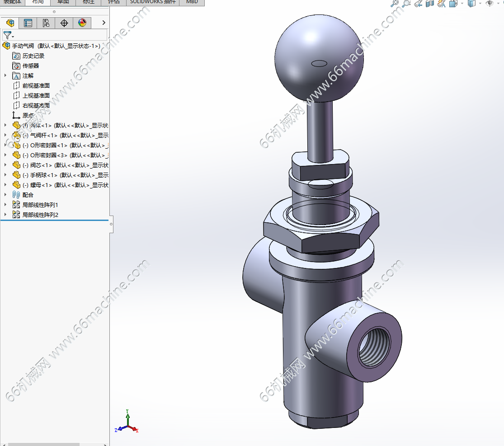Expand the 局部线性阵列1 tree node
The image size is (504, 446).
pyautogui.click(x=5, y=205)
